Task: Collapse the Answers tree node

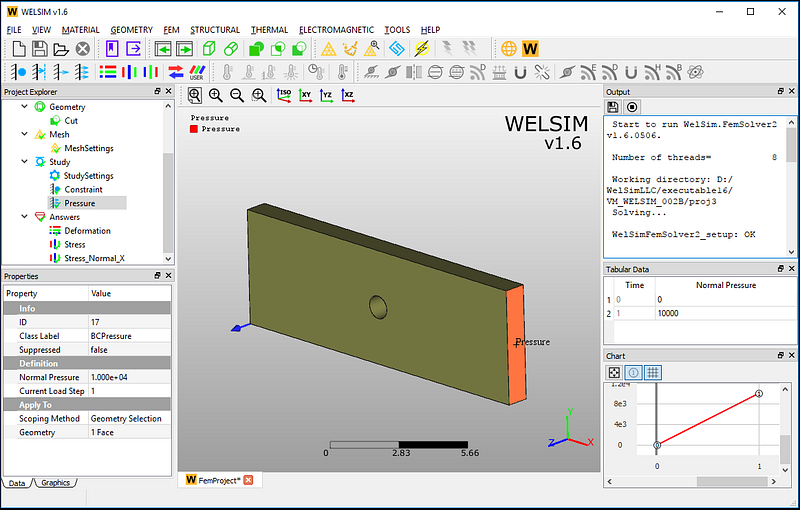Action: click(25, 217)
